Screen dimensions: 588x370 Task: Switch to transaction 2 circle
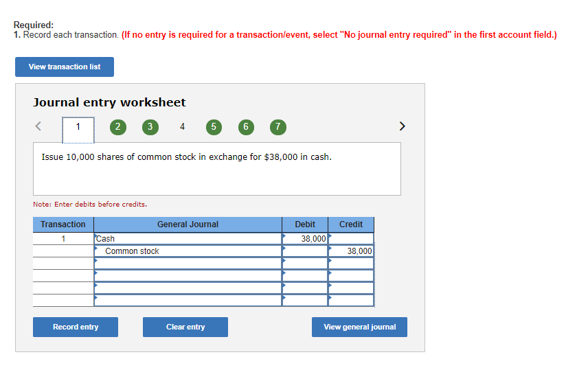point(117,127)
